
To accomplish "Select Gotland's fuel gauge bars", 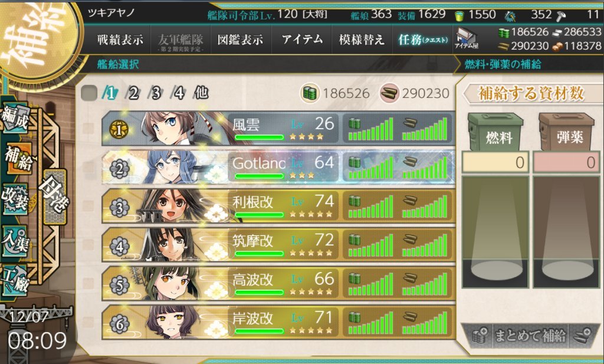I will [x=370, y=167].
